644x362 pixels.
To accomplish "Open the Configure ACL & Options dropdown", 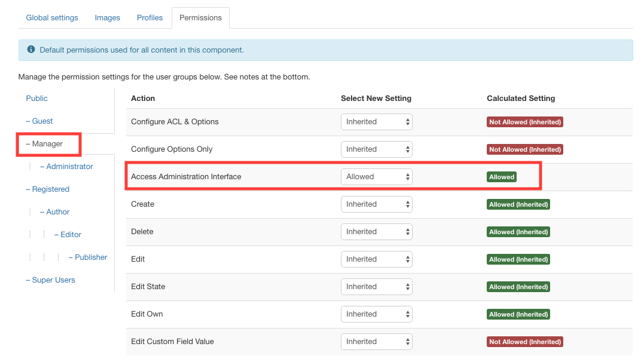I will click(376, 121).
